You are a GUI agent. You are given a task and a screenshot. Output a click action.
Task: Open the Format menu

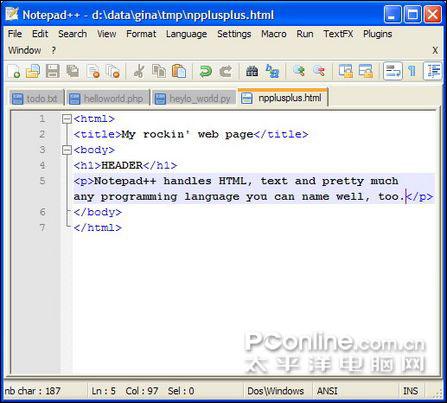(141, 34)
